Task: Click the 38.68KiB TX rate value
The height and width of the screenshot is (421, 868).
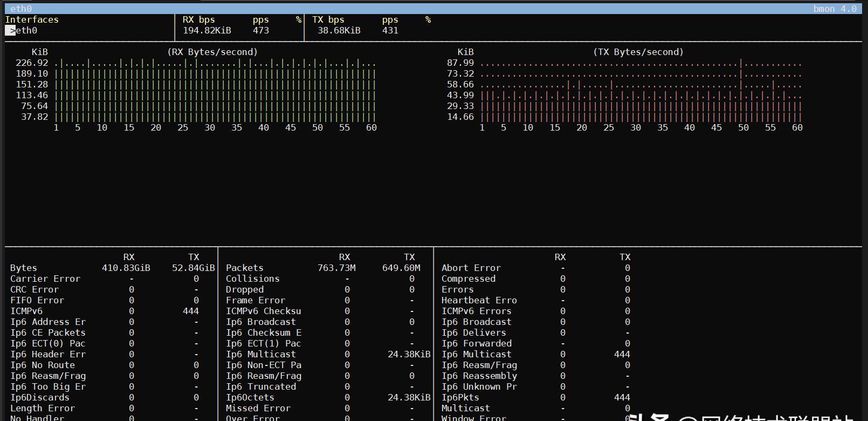Action: click(339, 31)
